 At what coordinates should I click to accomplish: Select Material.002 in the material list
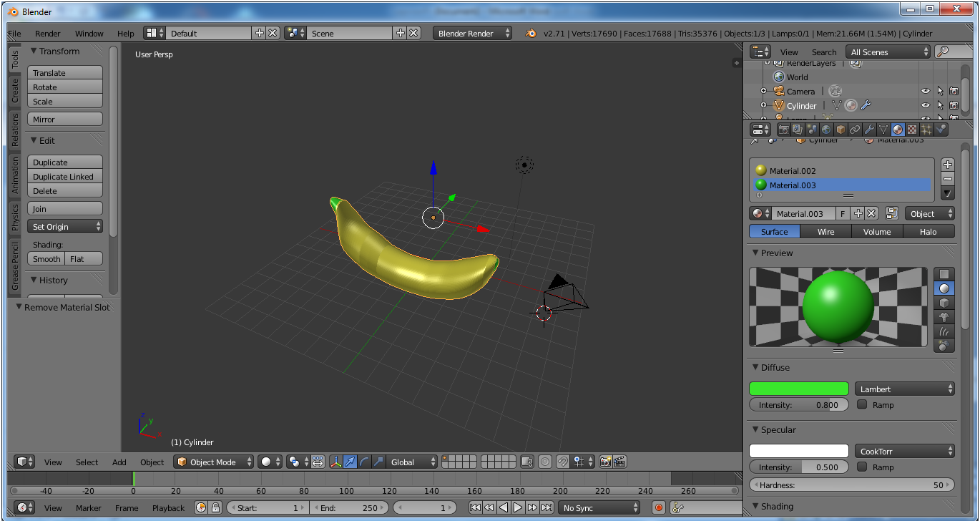(793, 171)
